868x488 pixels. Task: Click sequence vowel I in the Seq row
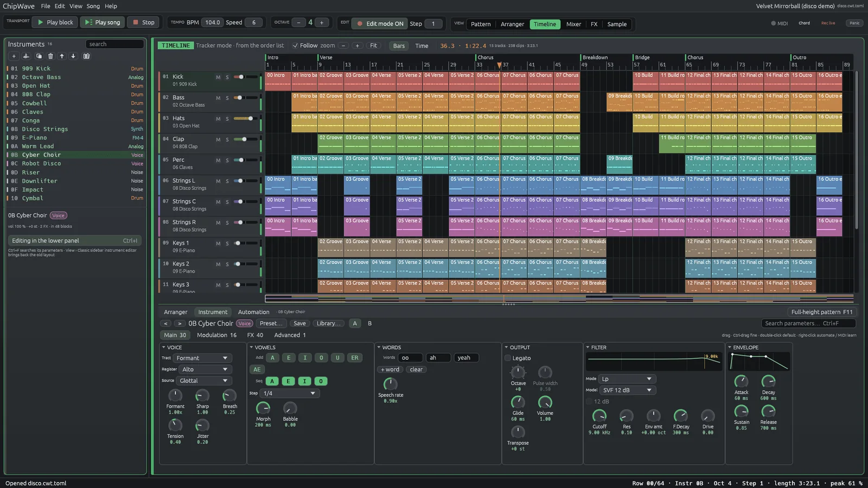(304, 381)
